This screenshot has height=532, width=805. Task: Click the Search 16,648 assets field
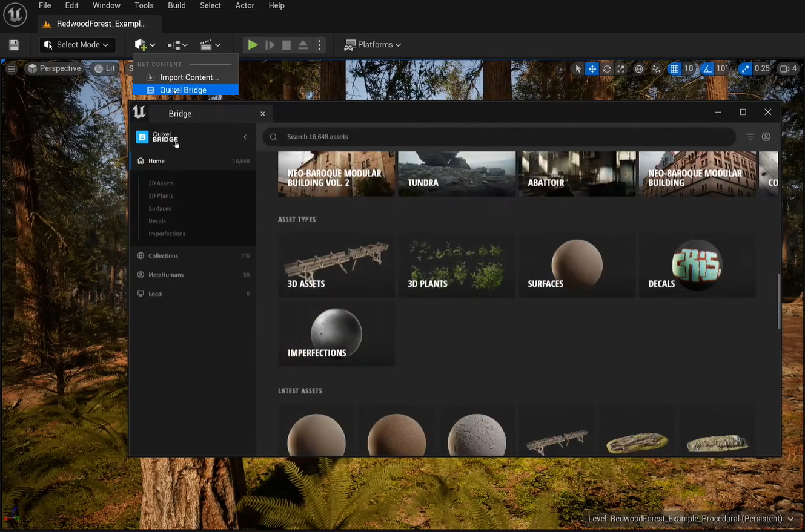(x=503, y=137)
